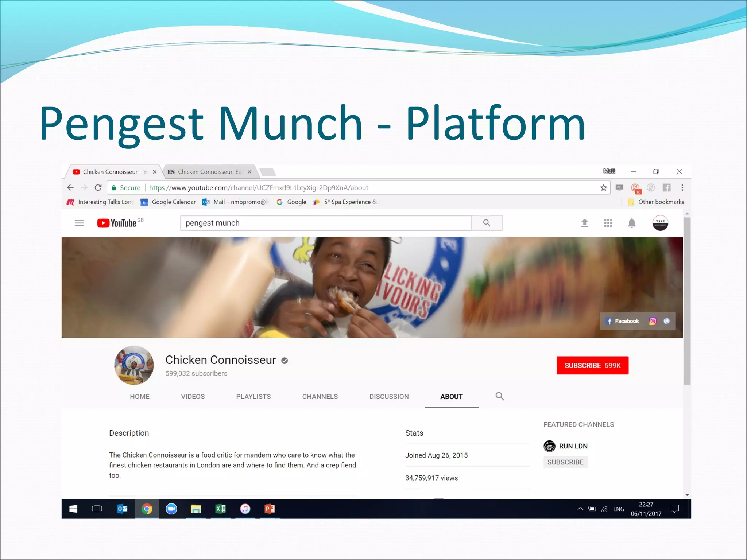Select the ABOUT channel tab
The image size is (747, 560).
pos(452,397)
